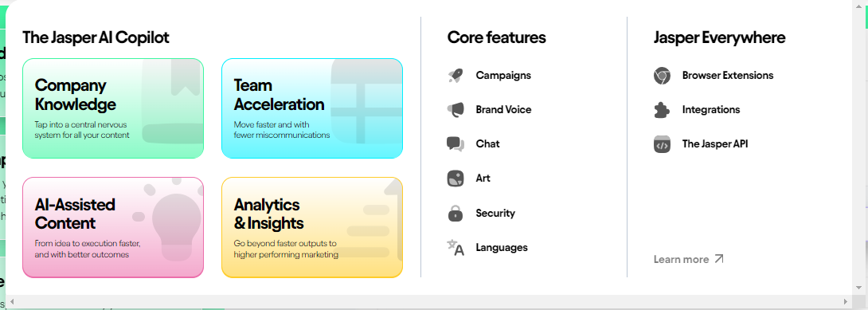Screen dimensions: 868x310
Task: Click the Brand Voice megaphone icon
Action: (455, 110)
